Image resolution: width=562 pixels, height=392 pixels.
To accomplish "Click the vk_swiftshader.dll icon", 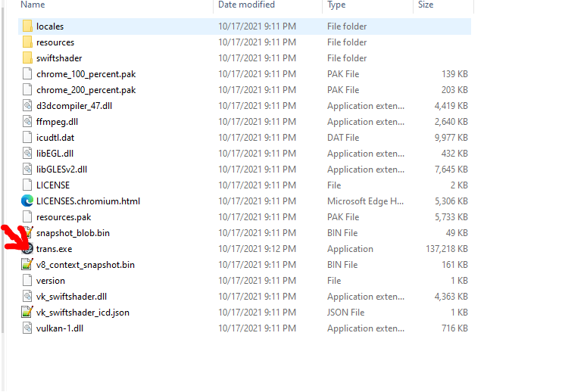I will [x=27, y=297].
